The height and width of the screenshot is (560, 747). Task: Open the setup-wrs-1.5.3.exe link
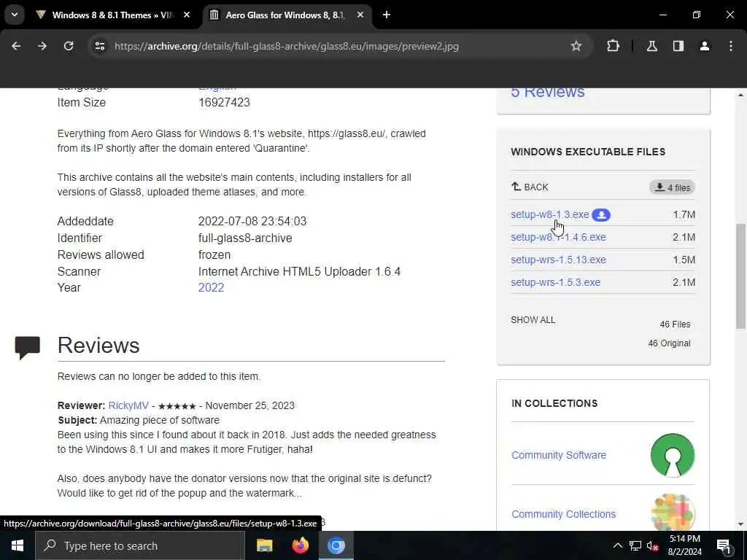(555, 282)
